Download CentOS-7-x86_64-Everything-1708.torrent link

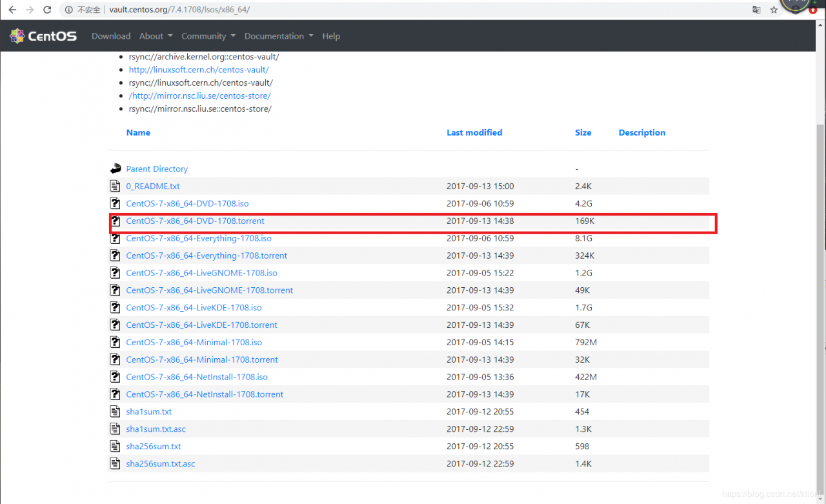click(206, 256)
